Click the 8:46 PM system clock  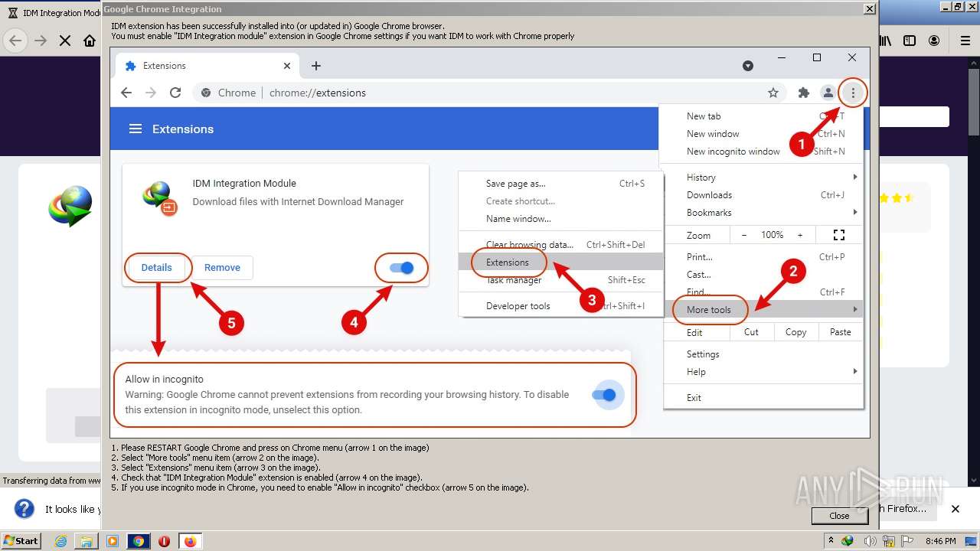[940, 541]
